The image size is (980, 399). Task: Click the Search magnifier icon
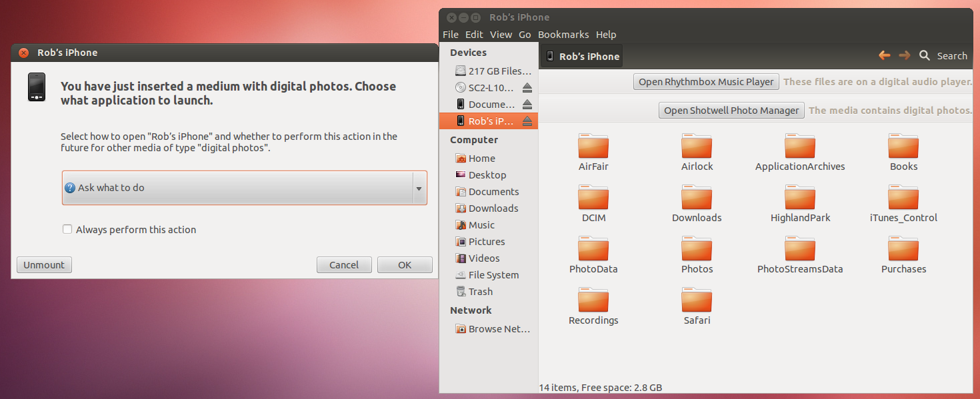coord(925,55)
